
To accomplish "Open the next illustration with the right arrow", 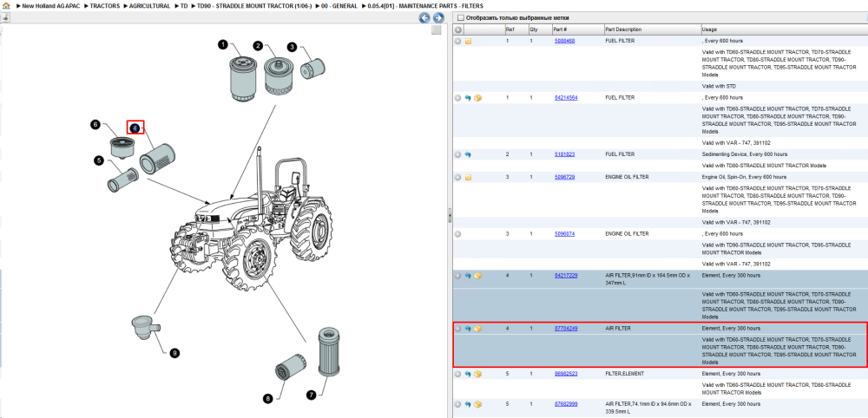I will (x=437, y=17).
